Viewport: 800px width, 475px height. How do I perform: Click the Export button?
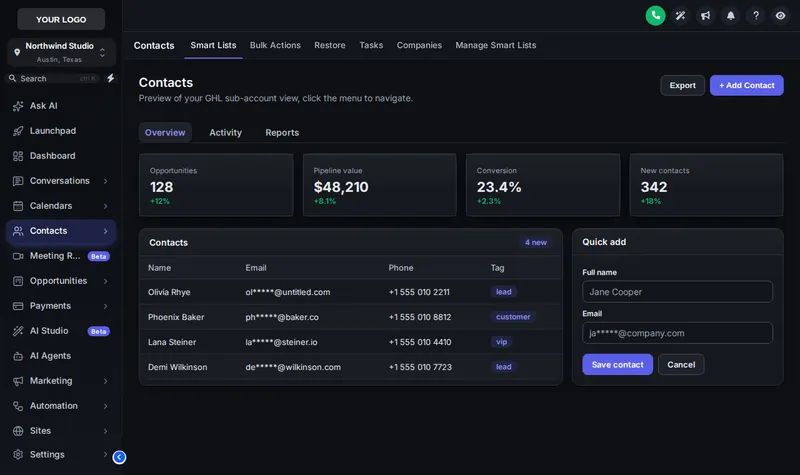pyautogui.click(x=682, y=86)
